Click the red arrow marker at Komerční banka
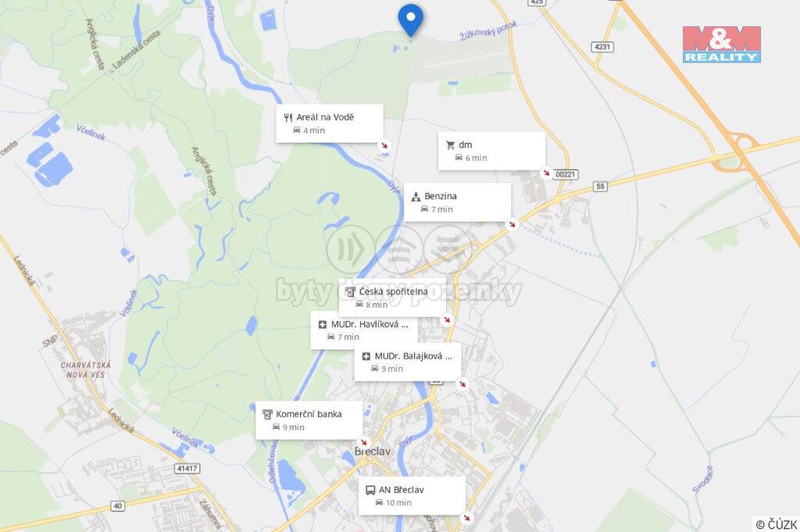Image resolution: width=800 pixels, height=532 pixels. coord(363,442)
